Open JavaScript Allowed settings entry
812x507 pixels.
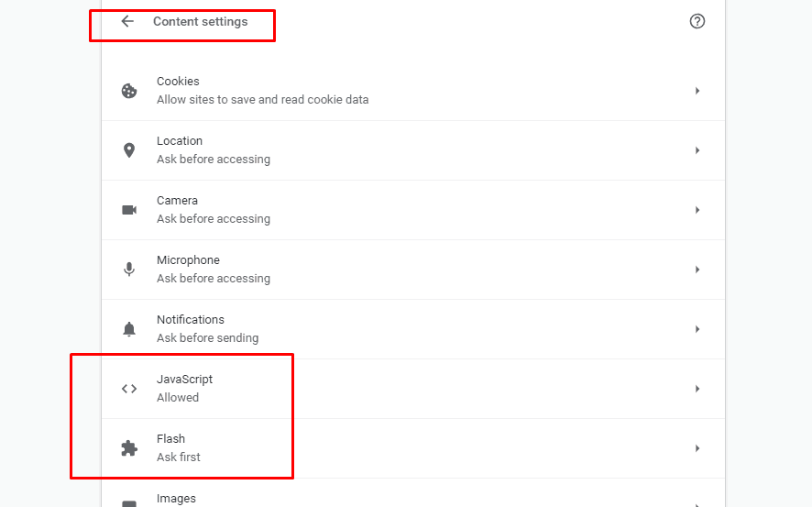(413, 389)
